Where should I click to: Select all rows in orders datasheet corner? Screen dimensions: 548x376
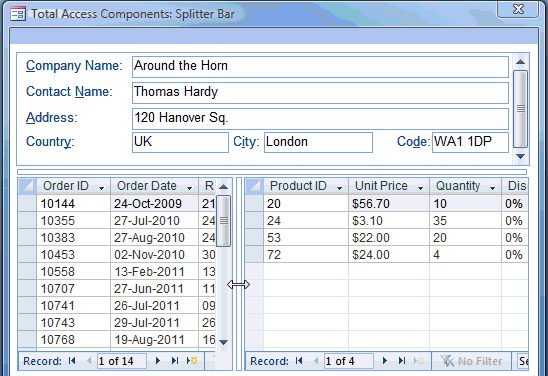coord(27,186)
